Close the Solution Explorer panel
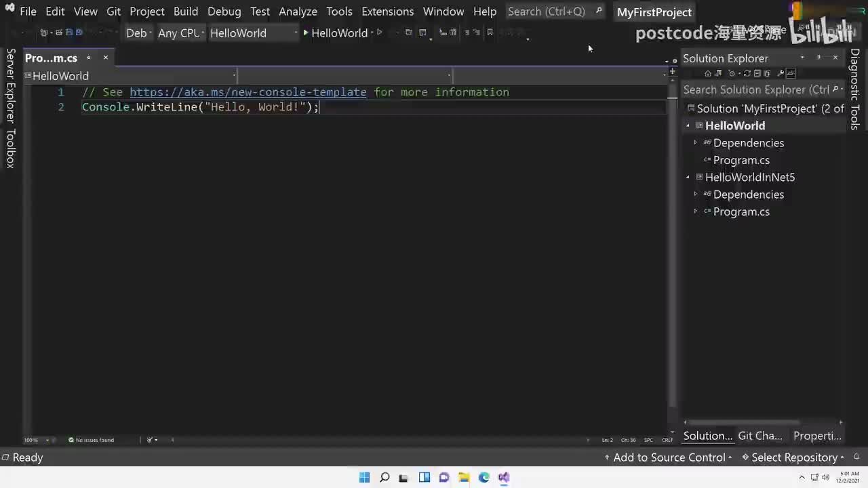The image size is (868, 488). (x=835, y=58)
